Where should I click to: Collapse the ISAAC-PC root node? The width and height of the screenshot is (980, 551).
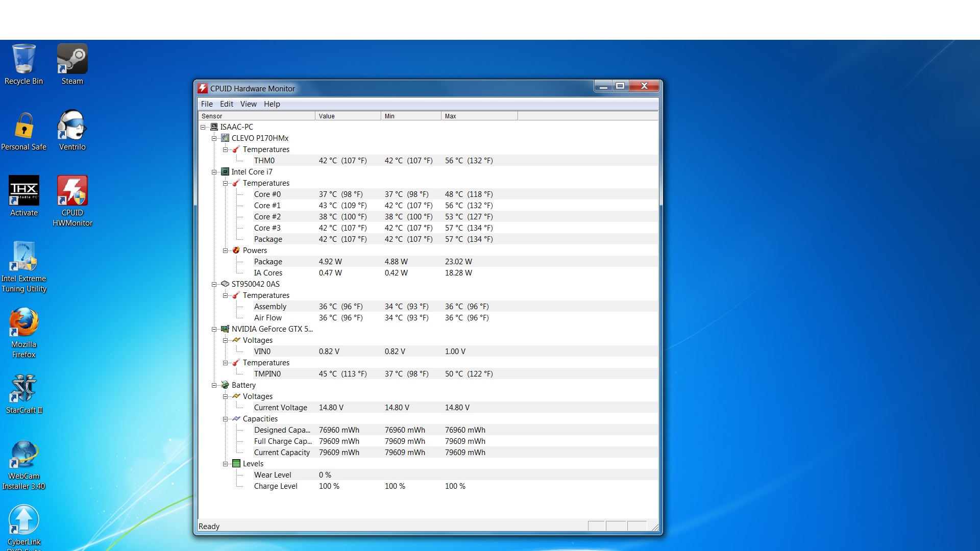[x=203, y=127]
